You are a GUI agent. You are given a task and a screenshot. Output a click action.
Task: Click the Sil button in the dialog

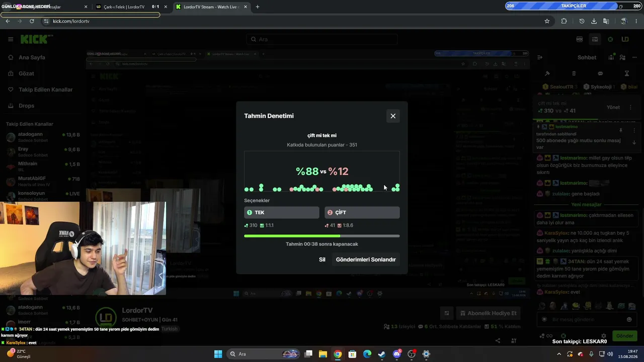click(x=322, y=259)
